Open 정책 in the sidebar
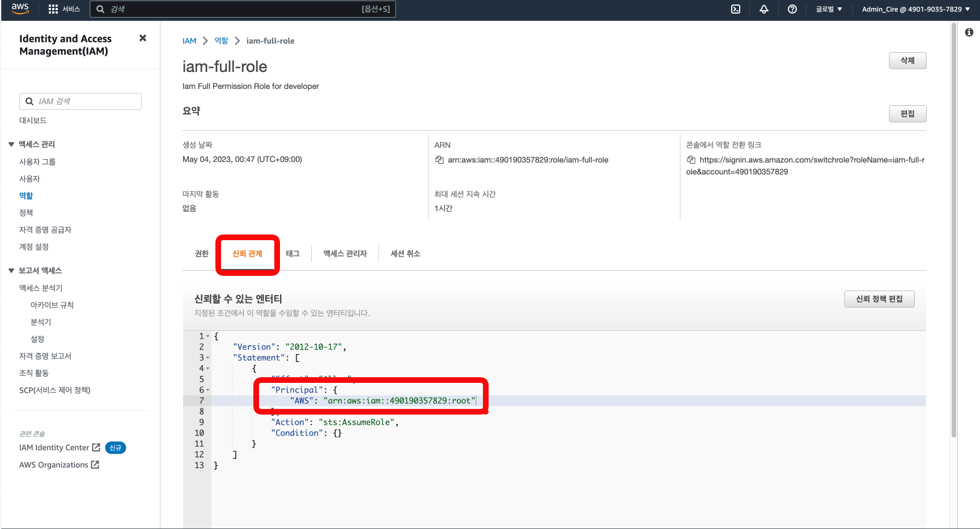The image size is (980, 529). pyautogui.click(x=26, y=213)
